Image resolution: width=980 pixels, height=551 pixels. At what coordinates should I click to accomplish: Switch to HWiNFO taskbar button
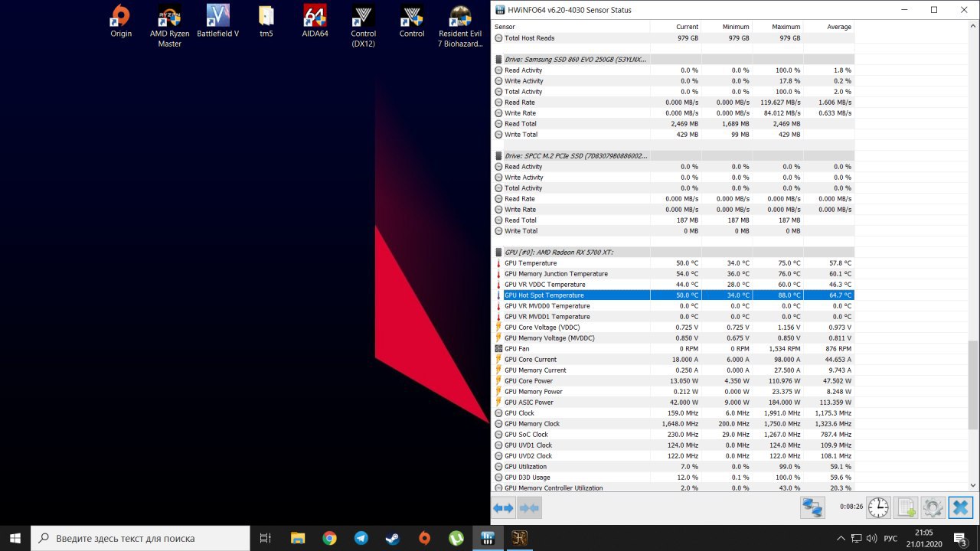(488, 538)
